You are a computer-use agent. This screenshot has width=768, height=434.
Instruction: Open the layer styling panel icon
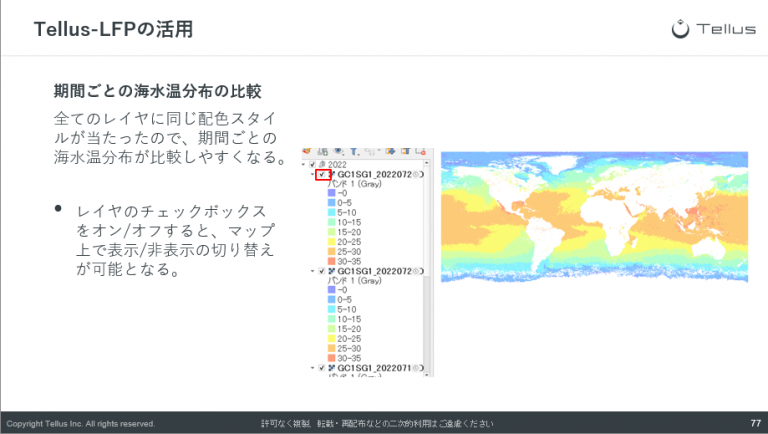[307, 151]
